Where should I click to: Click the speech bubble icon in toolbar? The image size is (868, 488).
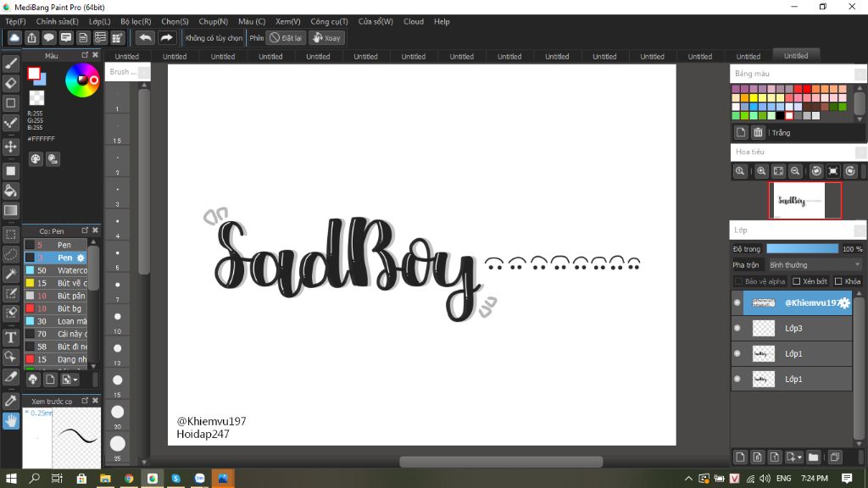click(48, 37)
